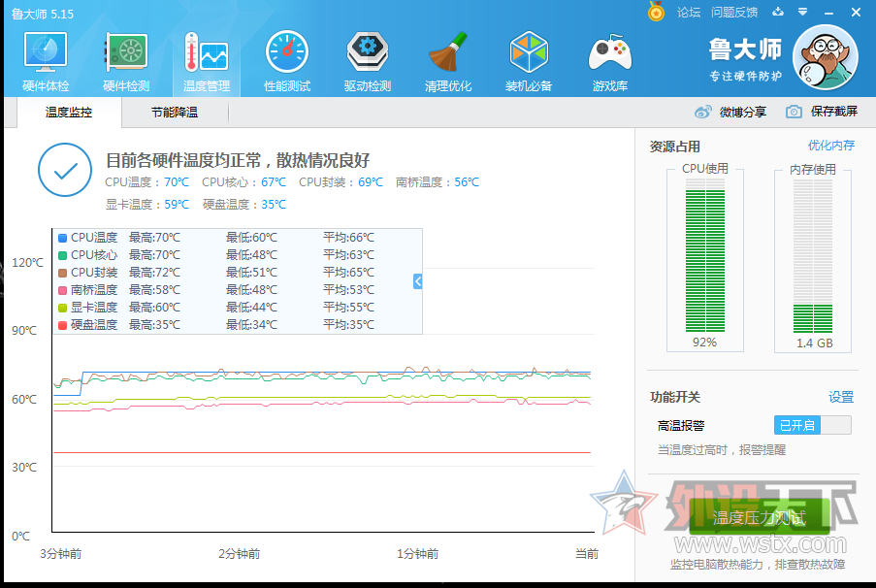Minimize the 鲁大师 window
Image resolution: width=876 pixels, height=588 pixels.
(x=829, y=13)
